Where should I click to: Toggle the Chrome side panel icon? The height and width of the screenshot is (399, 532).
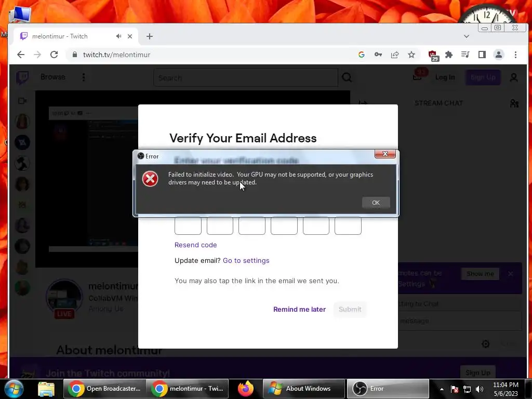point(482,55)
